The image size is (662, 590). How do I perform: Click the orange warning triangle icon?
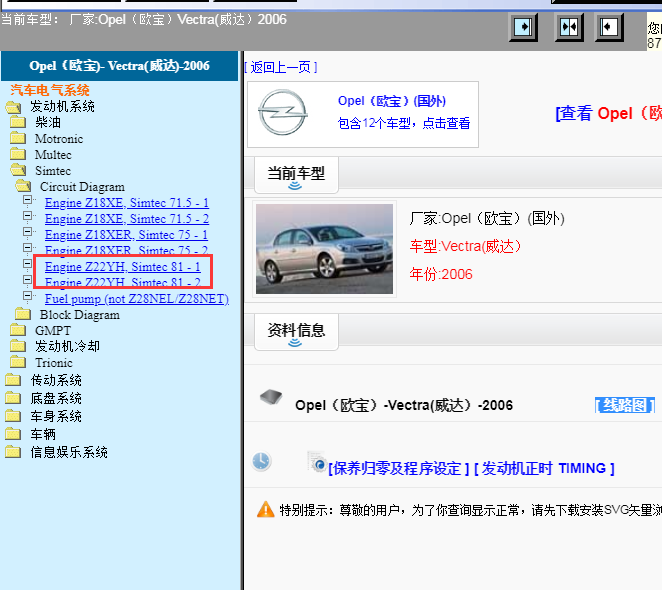pos(266,509)
